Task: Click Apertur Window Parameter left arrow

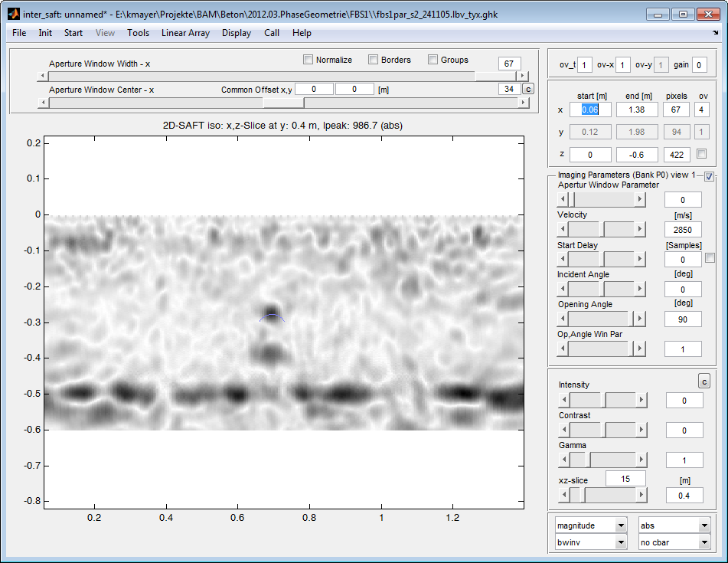Action: click(562, 199)
